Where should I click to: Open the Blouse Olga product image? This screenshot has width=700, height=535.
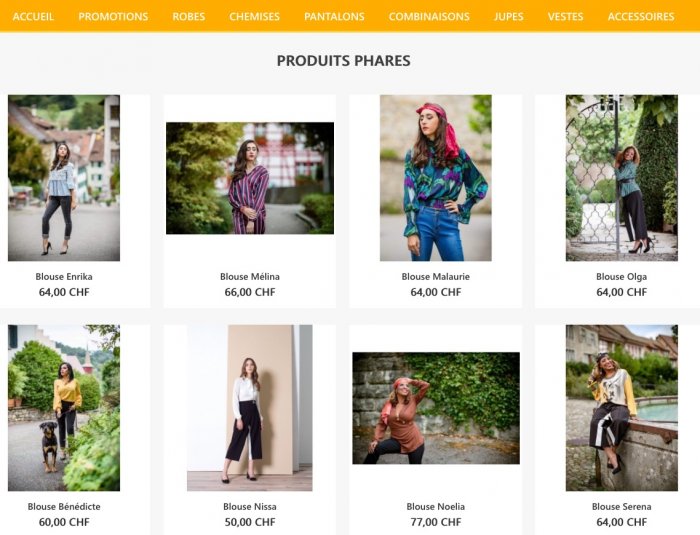click(x=622, y=178)
